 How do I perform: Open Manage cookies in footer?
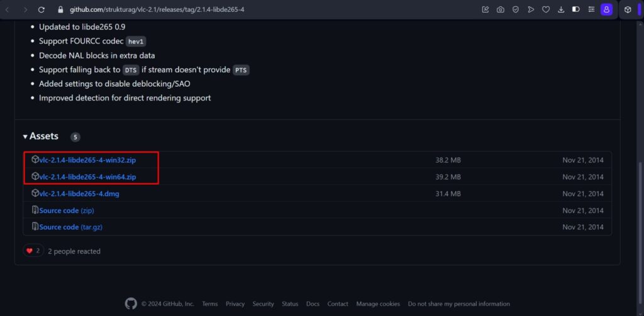pos(379,304)
